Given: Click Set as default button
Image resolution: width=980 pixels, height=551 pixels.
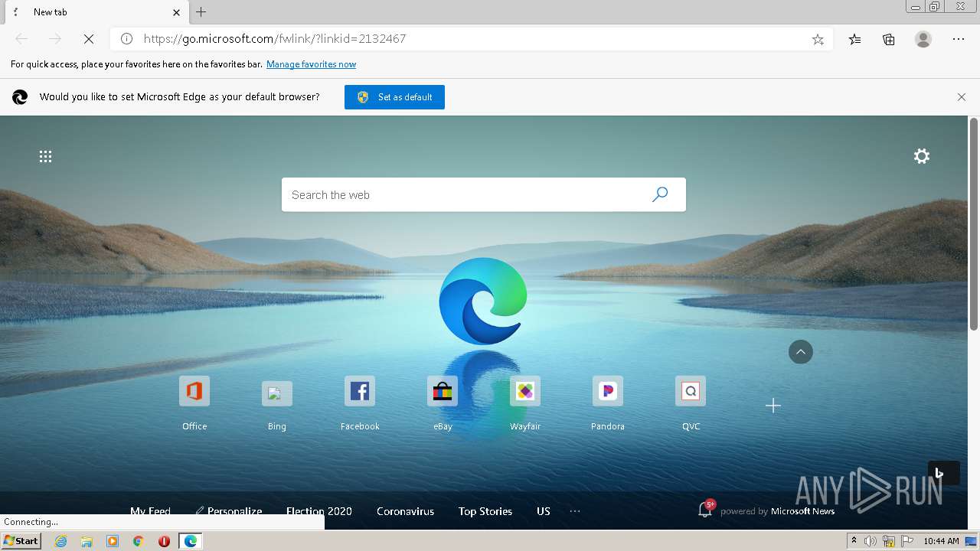Looking at the screenshot, I should 394,97.
